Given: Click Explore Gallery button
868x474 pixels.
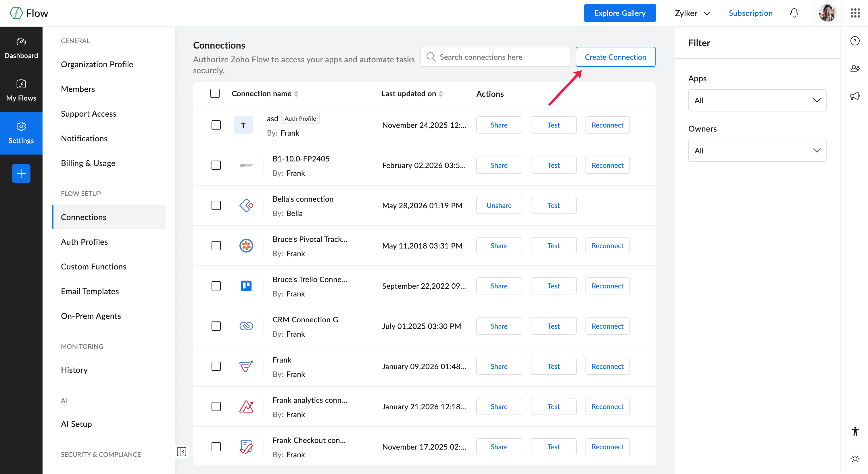Looking at the screenshot, I should pyautogui.click(x=620, y=13).
